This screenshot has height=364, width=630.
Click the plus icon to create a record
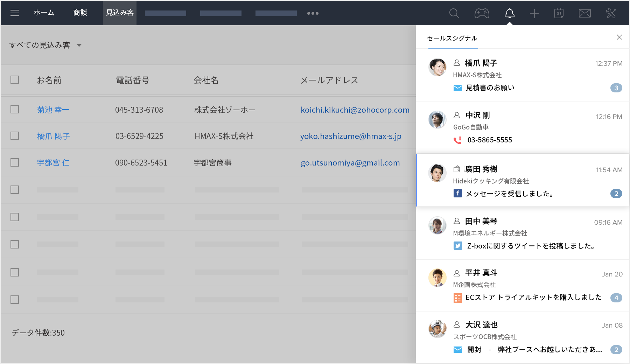[x=534, y=14]
